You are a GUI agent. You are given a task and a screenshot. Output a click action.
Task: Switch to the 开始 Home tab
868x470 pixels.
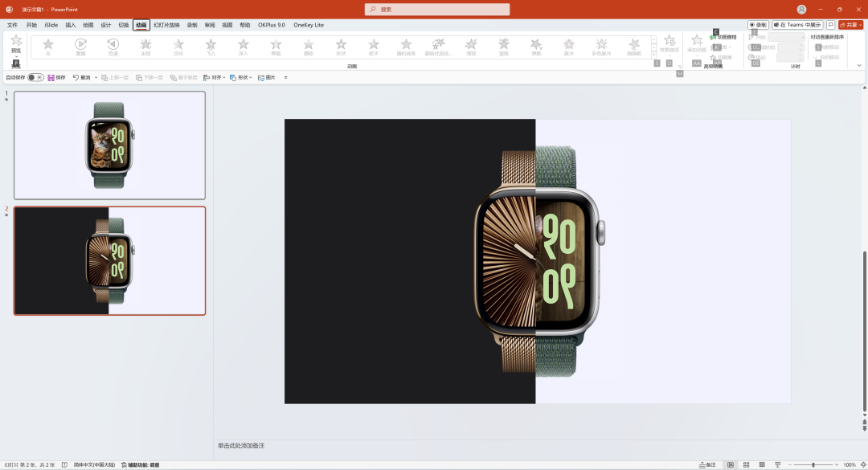pos(31,25)
